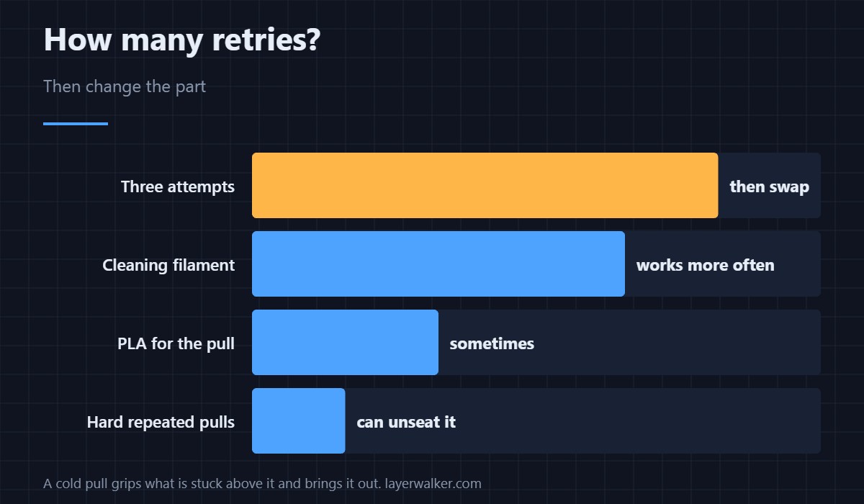Open the layerwalker.com link in footer
864x504 pixels.
pos(433,483)
